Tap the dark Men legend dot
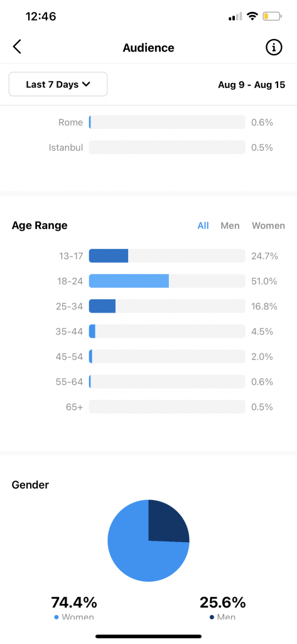 (x=212, y=618)
